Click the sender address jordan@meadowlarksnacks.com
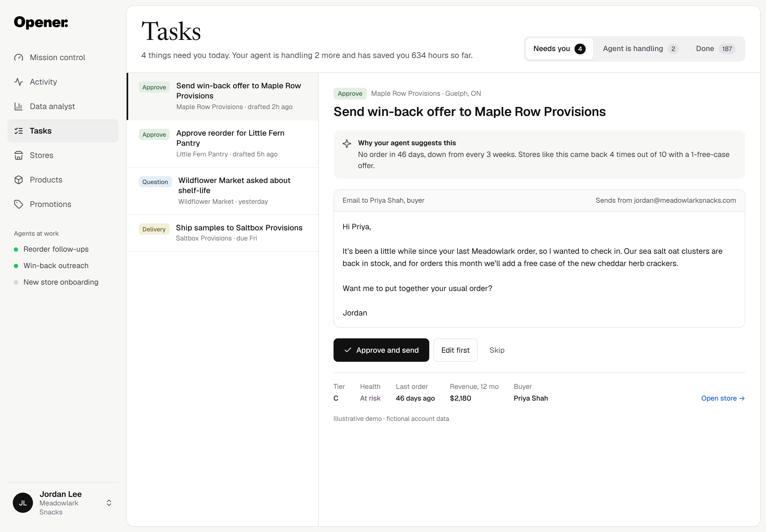The image size is (766, 532). point(685,200)
